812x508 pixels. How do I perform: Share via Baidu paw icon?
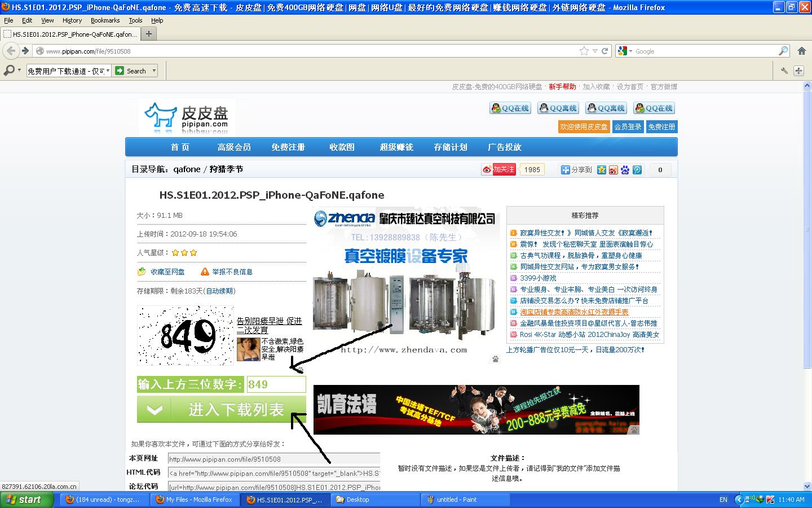[625, 170]
